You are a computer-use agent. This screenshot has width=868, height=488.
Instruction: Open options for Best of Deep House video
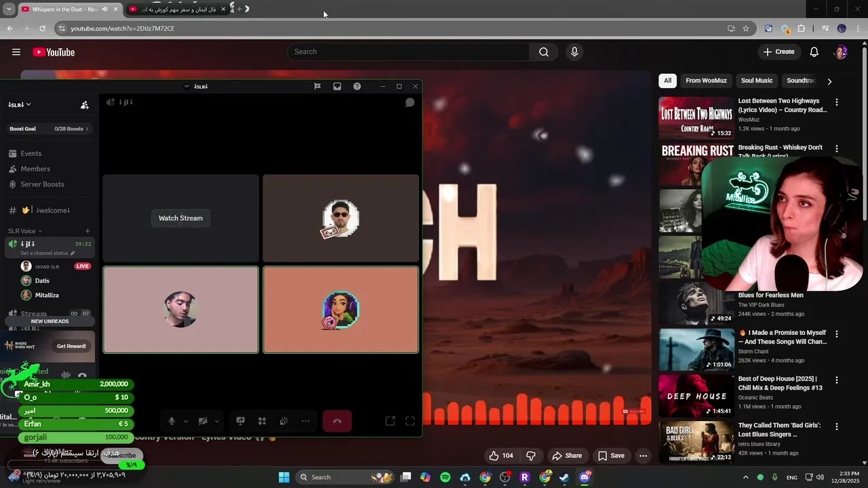pyautogui.click(x=837, y=380)
